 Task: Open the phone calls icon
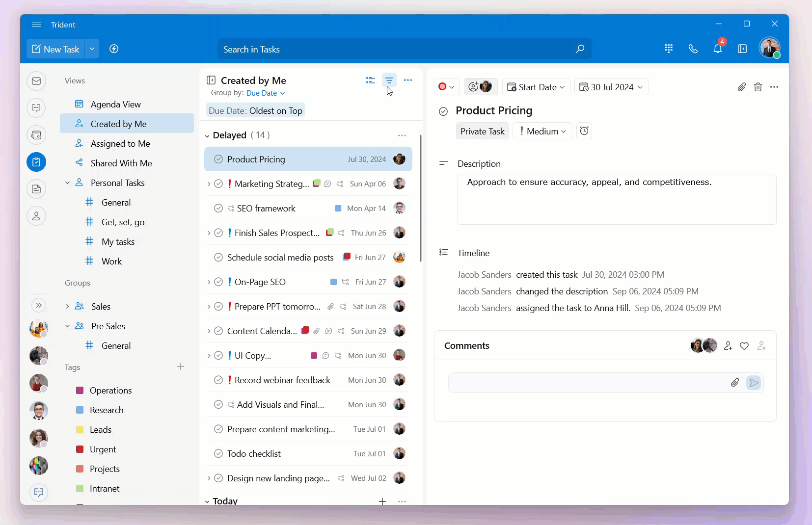coord(693,49)
